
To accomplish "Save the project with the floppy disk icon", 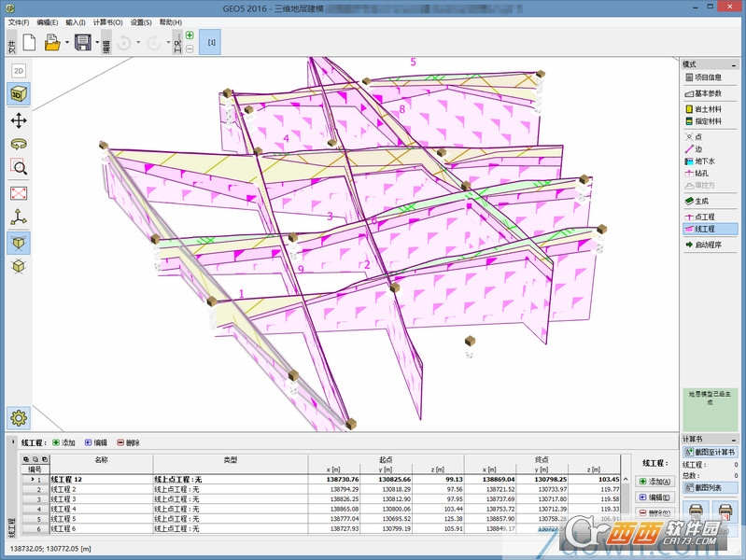I will tap(83, 42).
